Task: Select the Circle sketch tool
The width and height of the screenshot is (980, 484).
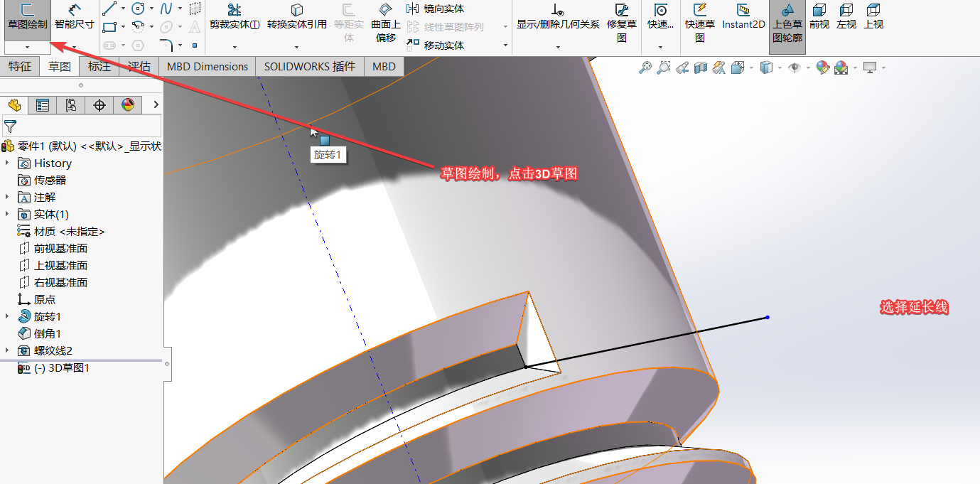Action: tap(138, 9)
